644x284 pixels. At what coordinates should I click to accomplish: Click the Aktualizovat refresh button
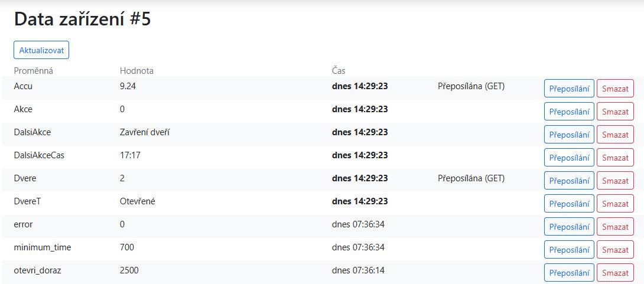click(x=41, y=50)
